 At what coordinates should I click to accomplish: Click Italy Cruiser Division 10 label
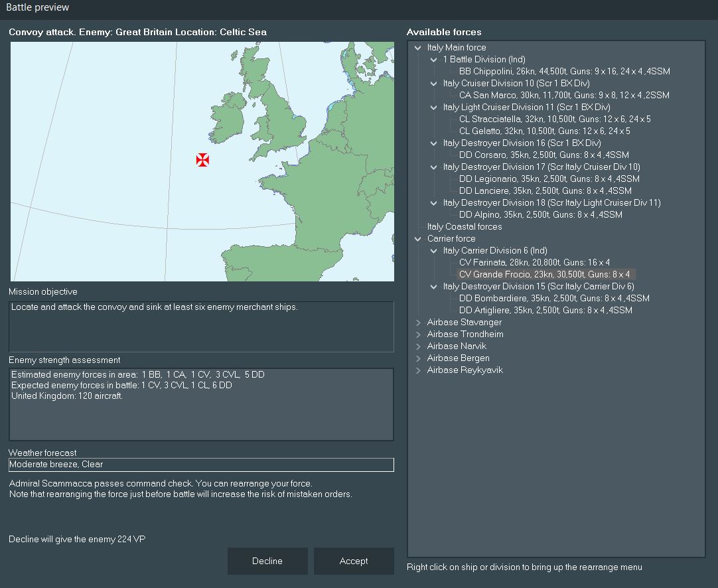(x=516, y=84)
